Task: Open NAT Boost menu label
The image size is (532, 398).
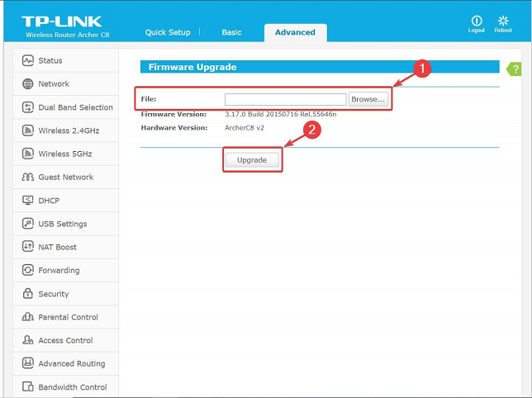Action: coord(57,247)
